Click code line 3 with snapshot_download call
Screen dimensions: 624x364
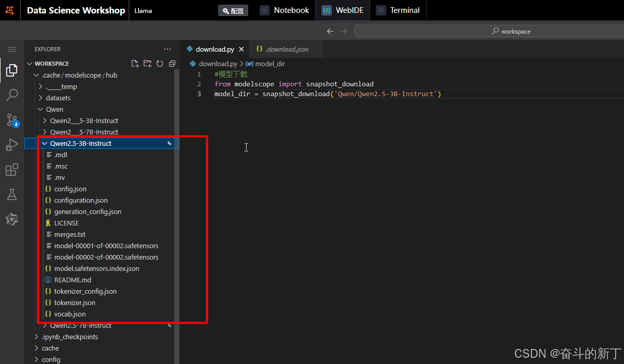pyautogui.click(x=328, y=94)
